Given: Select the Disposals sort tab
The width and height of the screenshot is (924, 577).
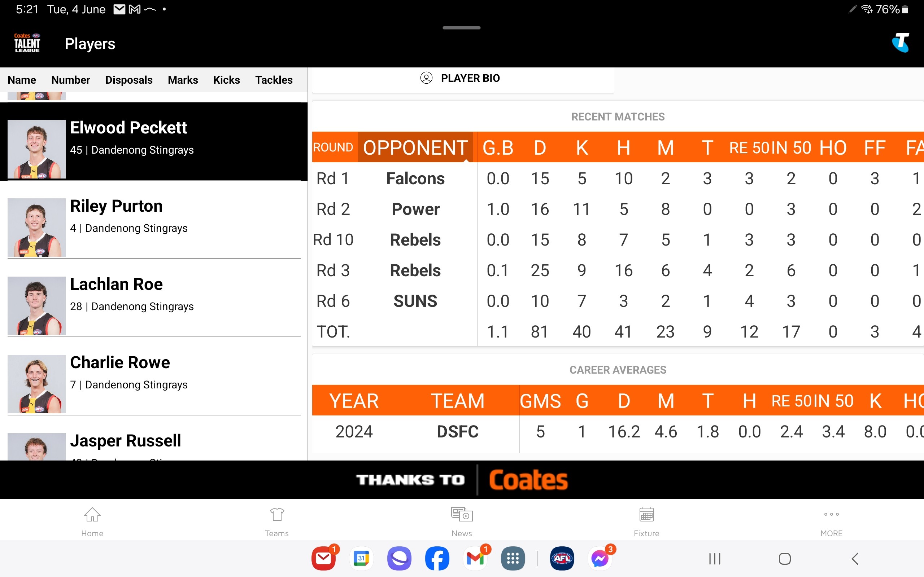Looking at the screenshot, I should pyautogui.click(x=129, y=80).
